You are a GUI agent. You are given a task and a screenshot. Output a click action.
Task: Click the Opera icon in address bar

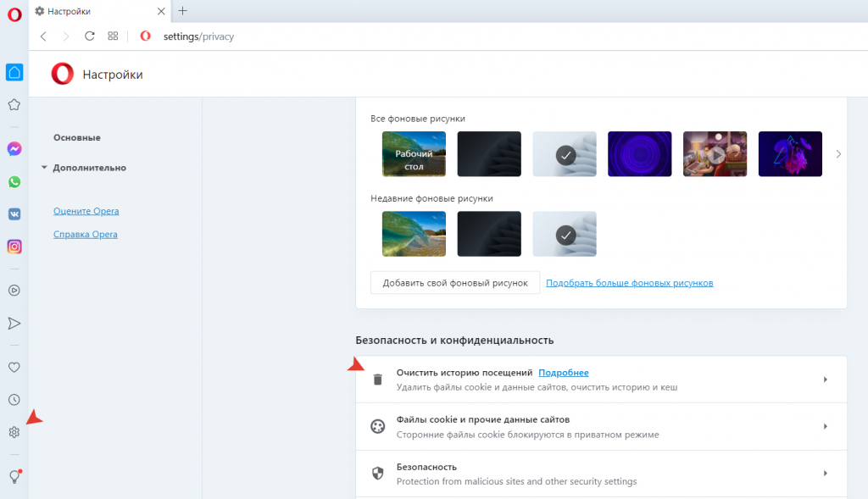(145, 36)
